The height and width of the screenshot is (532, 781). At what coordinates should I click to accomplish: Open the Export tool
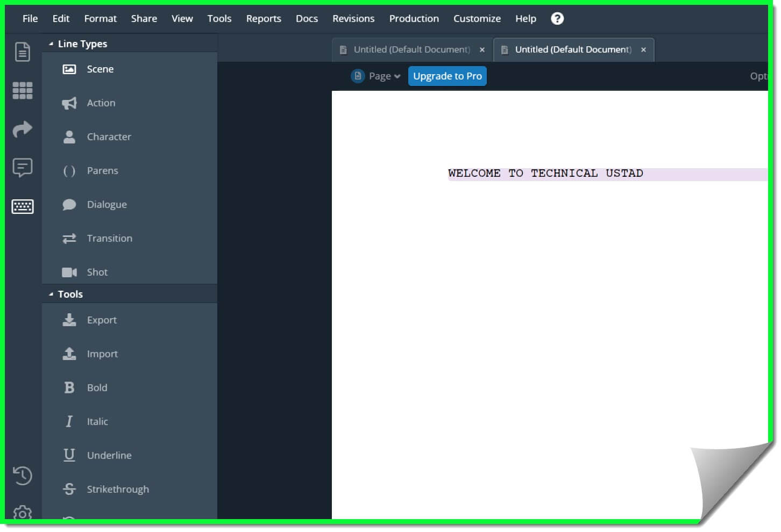click(x=102, y=320)
